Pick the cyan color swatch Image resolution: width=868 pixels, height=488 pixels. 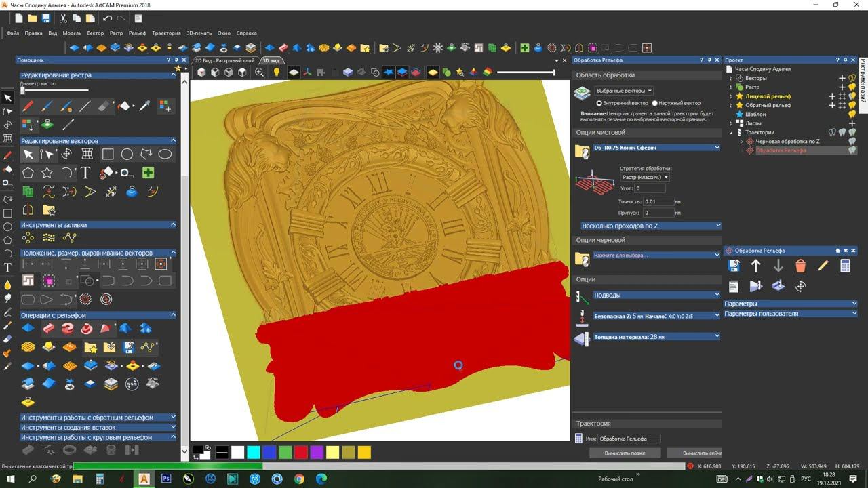(x=253, y=452)
